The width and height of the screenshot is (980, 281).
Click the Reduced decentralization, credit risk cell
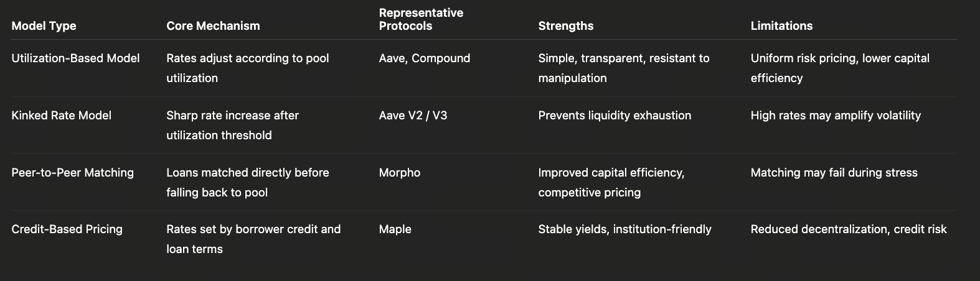[x=848, y=229]
